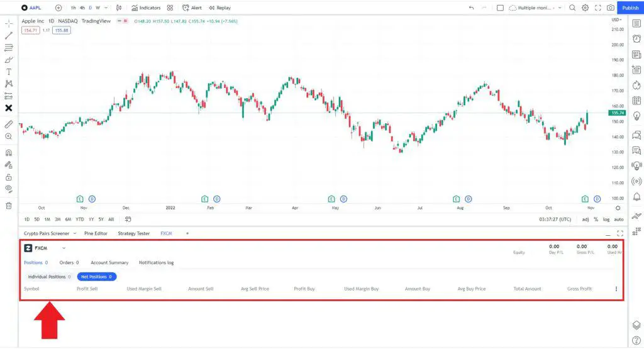
Task: Open the indicator templates grid icon
Action: [x=170, y=8]
